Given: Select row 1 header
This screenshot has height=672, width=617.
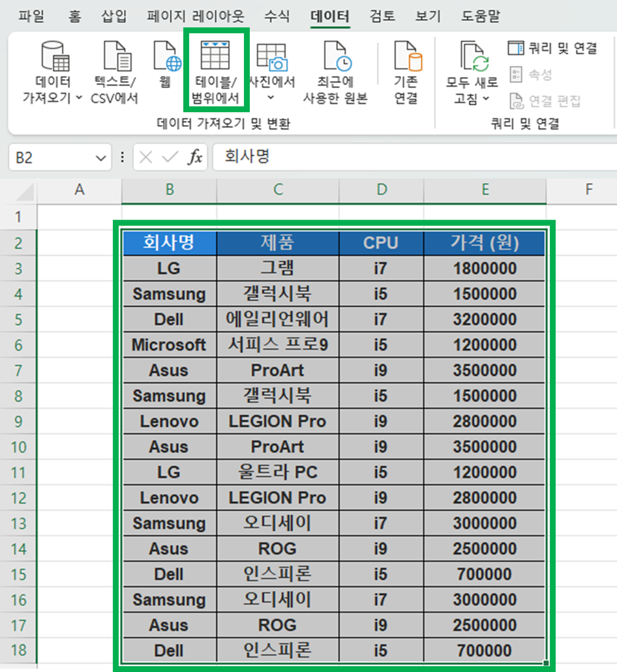Looking at the screenshot, I should click(x=18, y=217).
